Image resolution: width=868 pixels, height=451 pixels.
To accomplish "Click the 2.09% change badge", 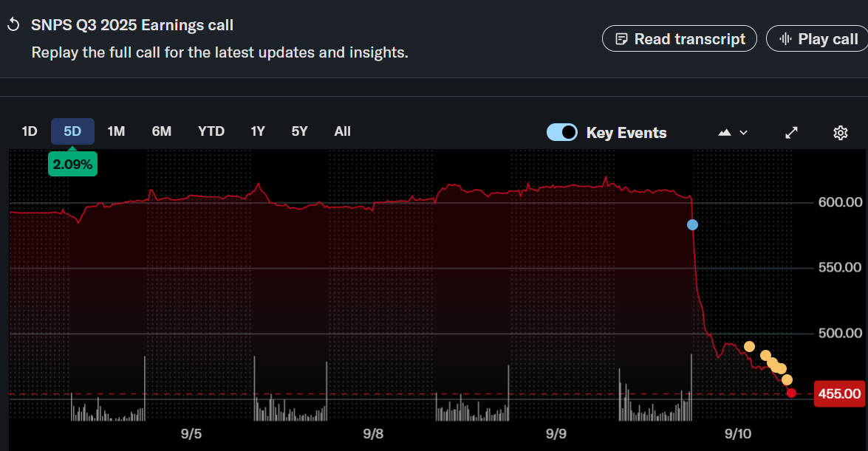I will click(x=72, y=165).
